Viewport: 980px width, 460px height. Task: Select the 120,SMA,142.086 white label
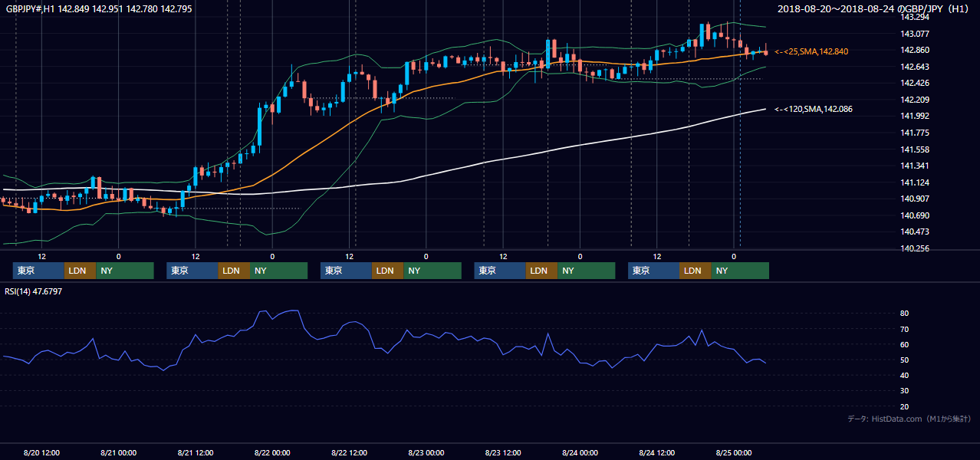[813, 110]
